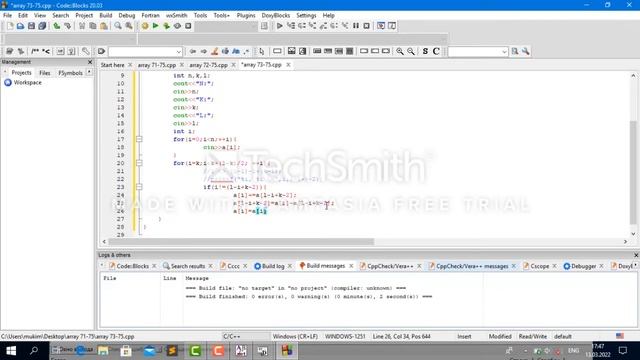Copy selection with the toolbar icon
This screenshot has height=360, width=640.
point(93,26)
